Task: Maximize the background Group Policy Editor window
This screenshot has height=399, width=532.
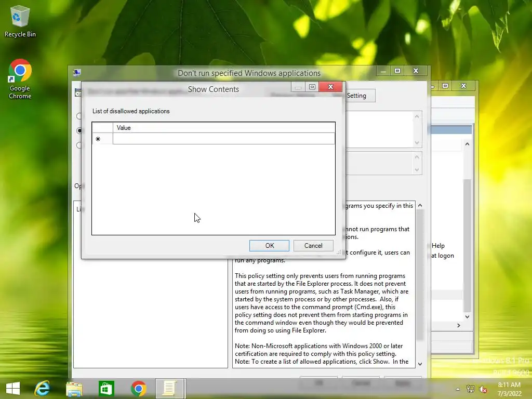Action: (x=445, y=86)
